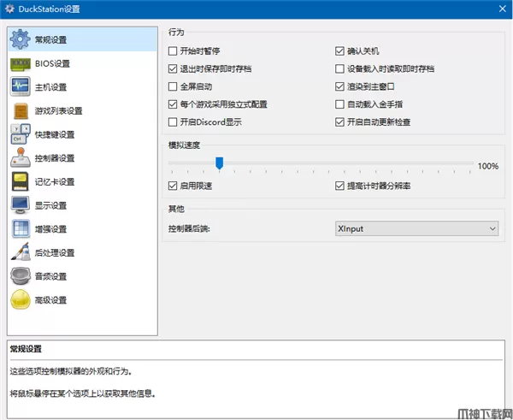Click the monitor icon for 主机设置

[20, 86]
